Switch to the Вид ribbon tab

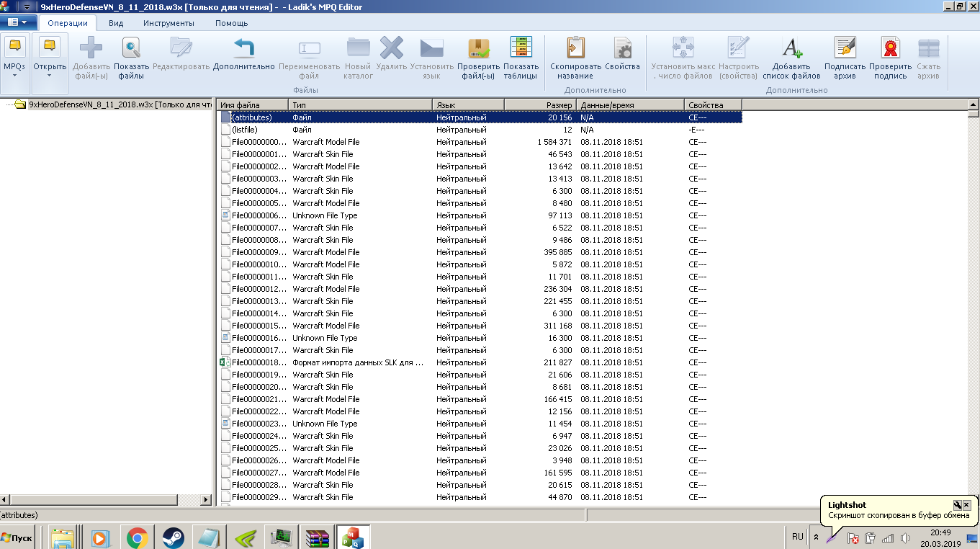tap(116, 23)
